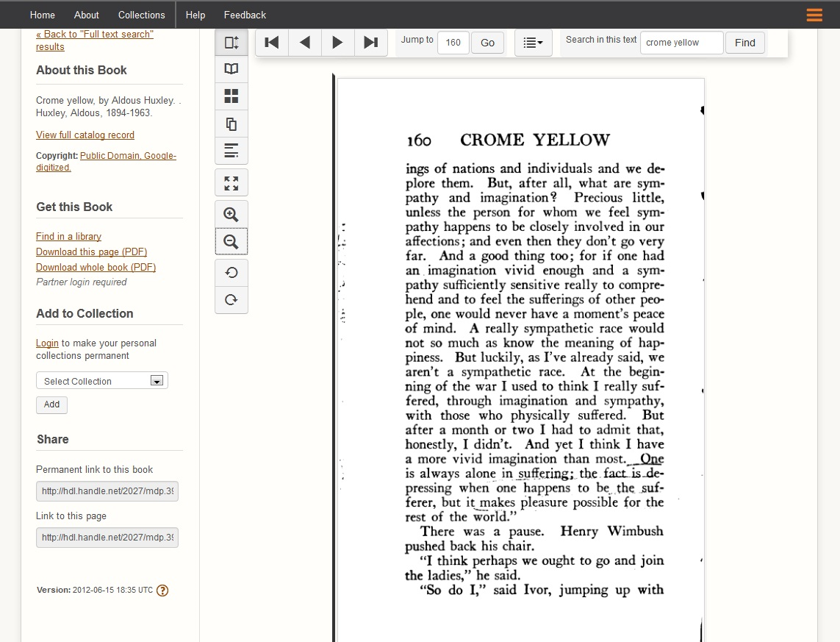Open the Help menu item
The image size is (840, 642).
click(195, 15)
